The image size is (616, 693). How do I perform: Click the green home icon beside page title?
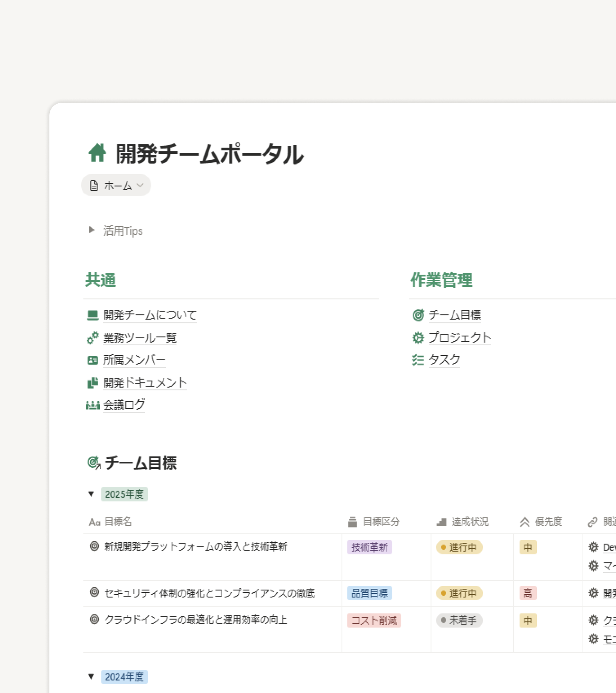97,153
